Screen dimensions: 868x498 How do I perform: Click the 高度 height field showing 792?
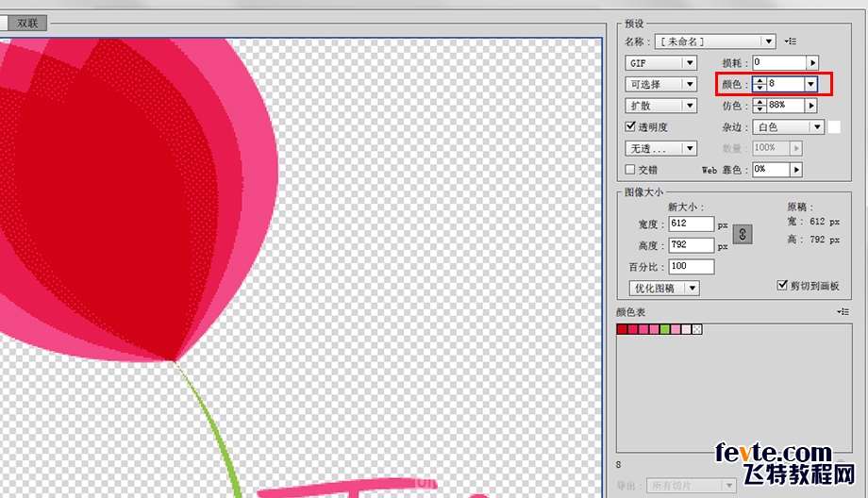coord(692,245)
